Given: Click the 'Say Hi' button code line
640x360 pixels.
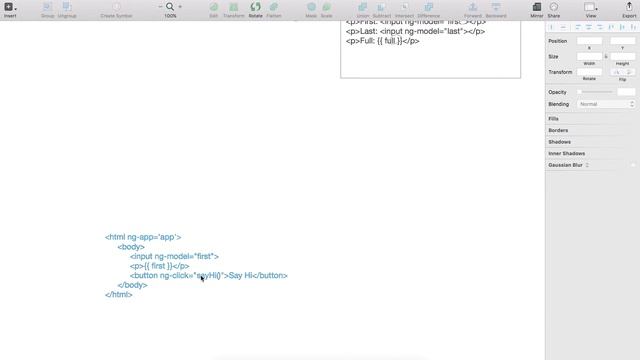Looking at the screenshot, I should [x=209, y=276].
